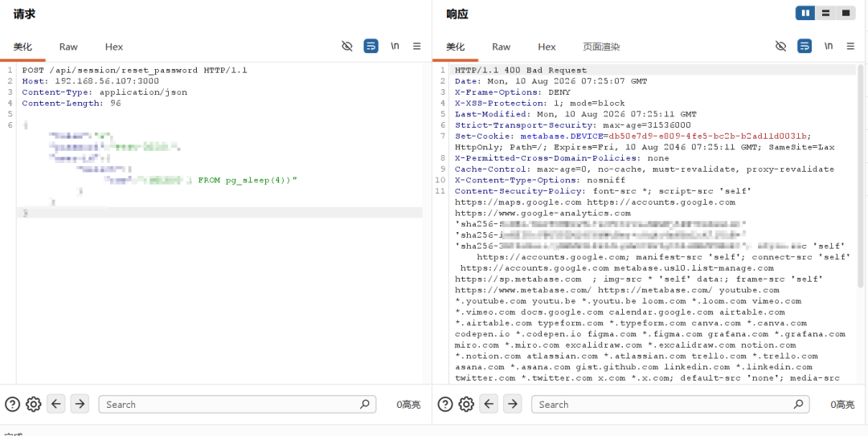Click the X-Permitted-Cross-Domain-Policies: none line
This screenshot has height=436, width=868.
tap(562, 158)
